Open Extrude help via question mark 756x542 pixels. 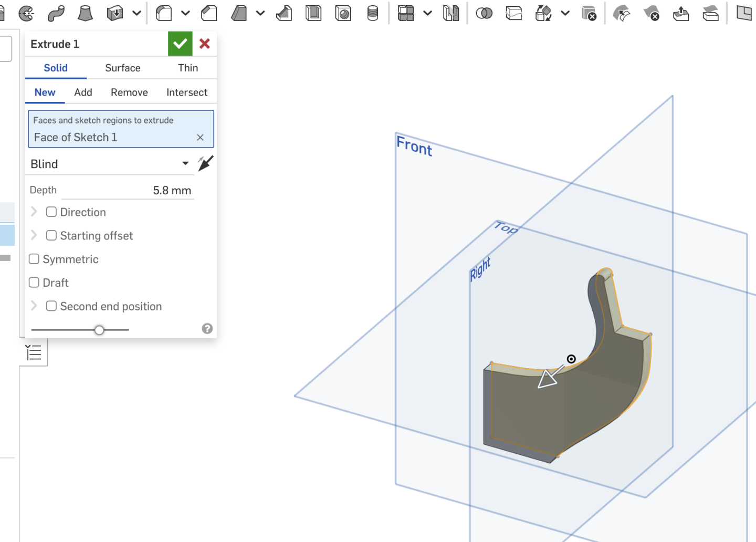[207, 329]
